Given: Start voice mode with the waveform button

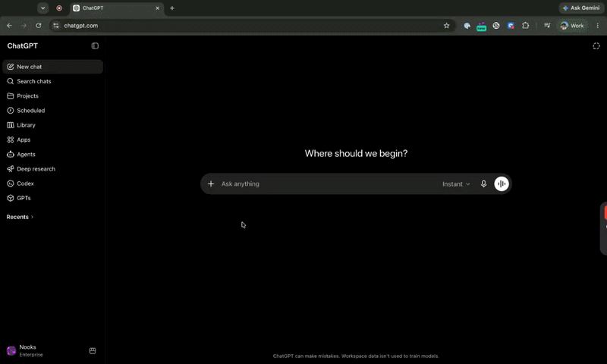Looking at the screenshot, I should [502, 184].
